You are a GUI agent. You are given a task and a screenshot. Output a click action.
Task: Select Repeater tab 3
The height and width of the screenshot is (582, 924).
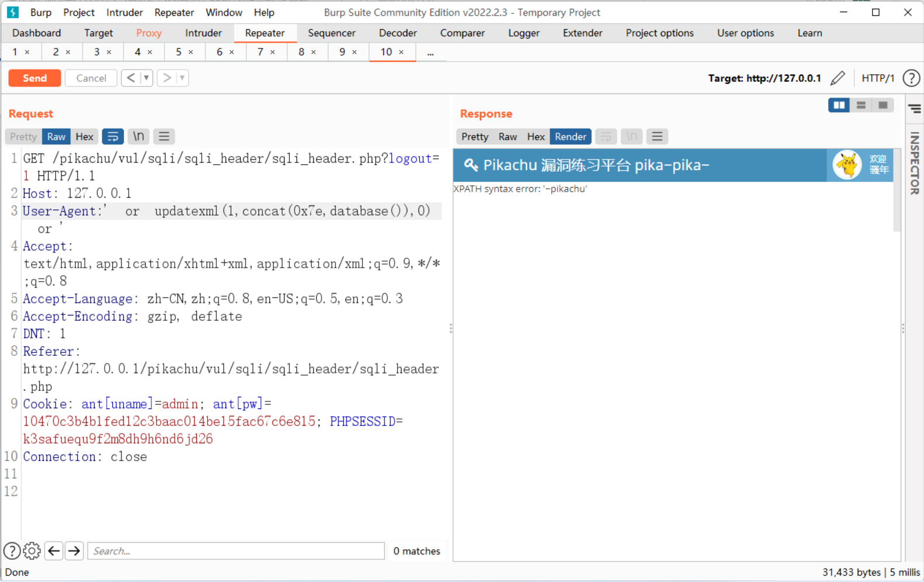point(96,52)
